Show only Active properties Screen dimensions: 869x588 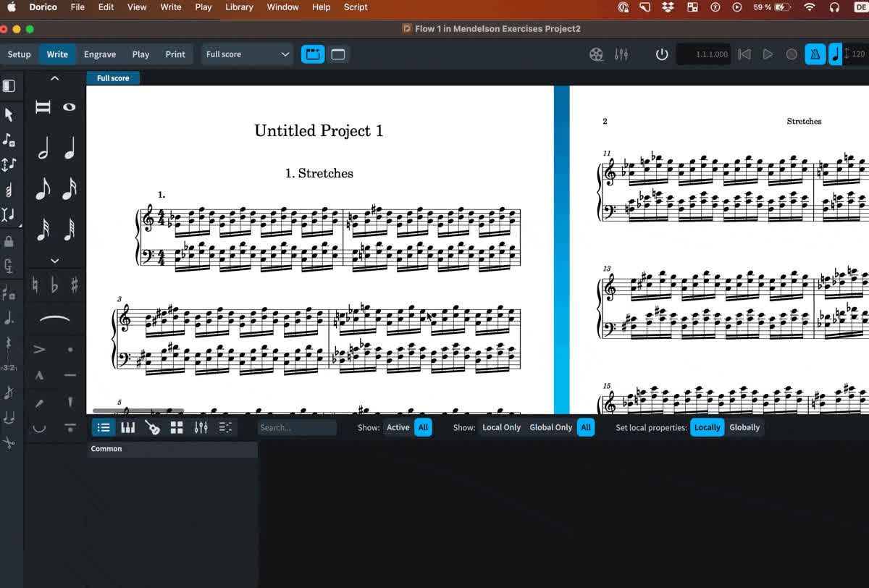pos(398,427)
